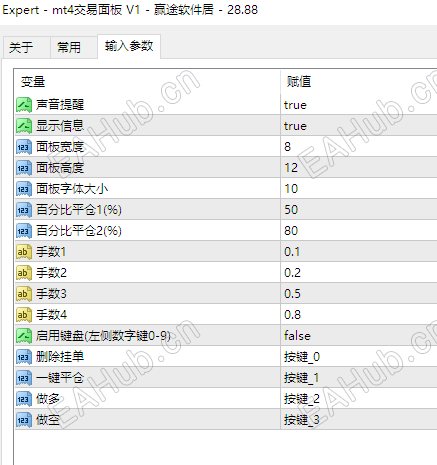Click the icon beside 做多
The image size is (437, 465).
click(x=24, y=399)
